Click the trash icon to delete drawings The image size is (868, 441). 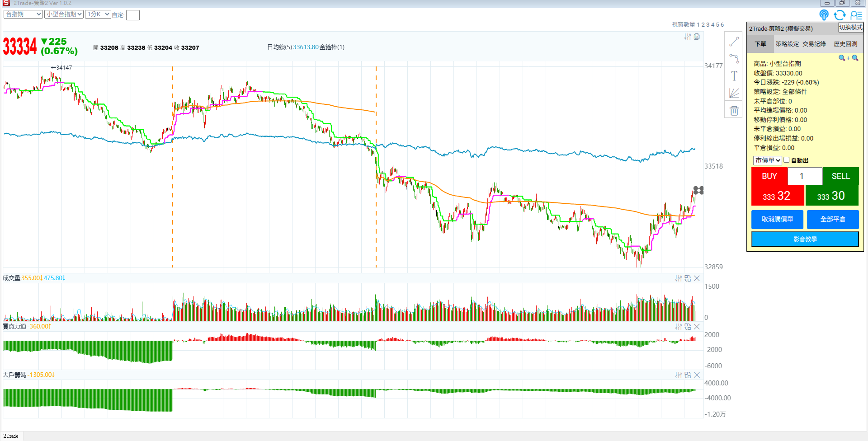[x=734, y=111]
